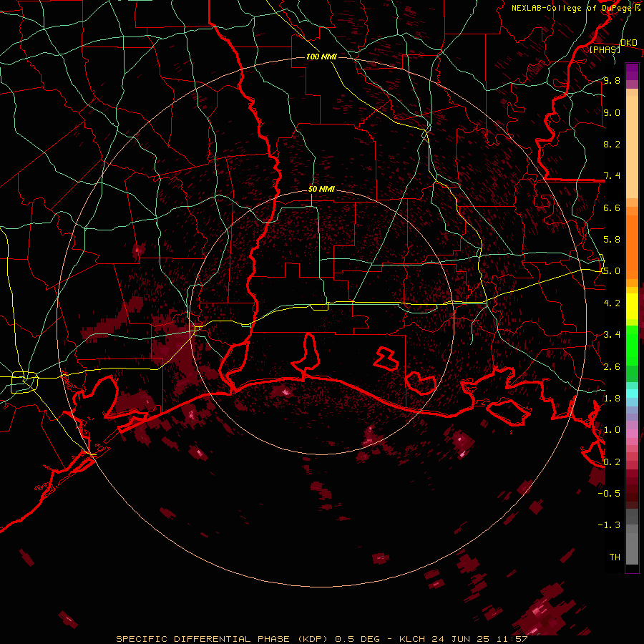Click the 4.2 color scale value
The width and height of the screenshot is (644, 644).
[x=612, y=303]
